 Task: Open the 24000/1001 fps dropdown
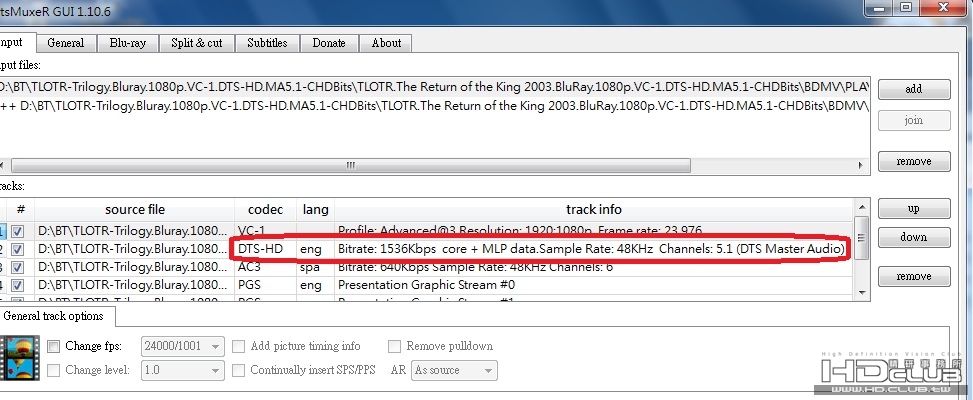click(182, 346)
